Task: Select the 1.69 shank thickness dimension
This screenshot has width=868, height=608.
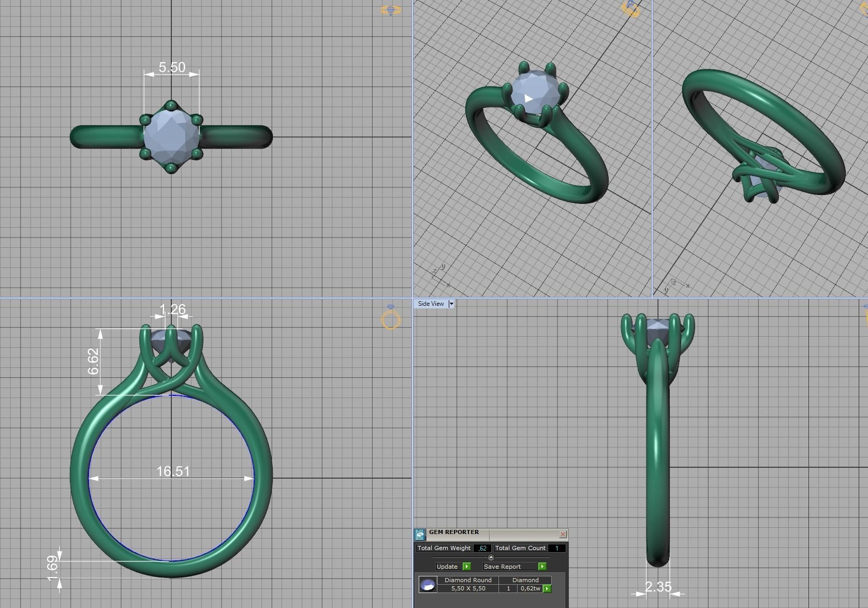Action: tap(52, 568)
